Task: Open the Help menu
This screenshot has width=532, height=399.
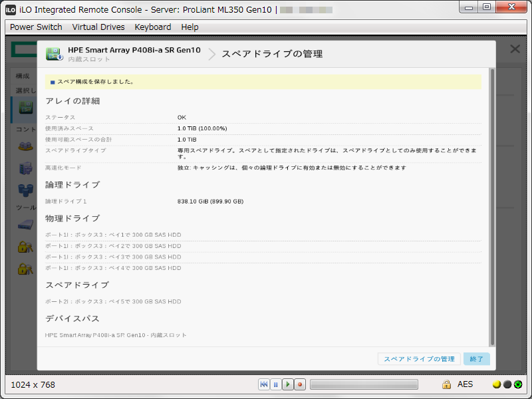Action: pyautogui.click(x=190, y=27)
